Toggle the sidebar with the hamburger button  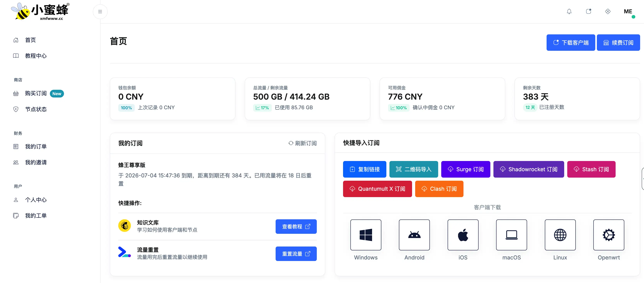pos(100,12)
